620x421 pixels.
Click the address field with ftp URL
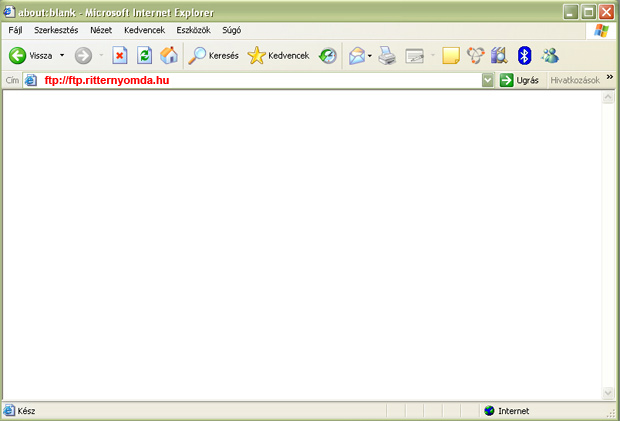[x=252, y=80]
